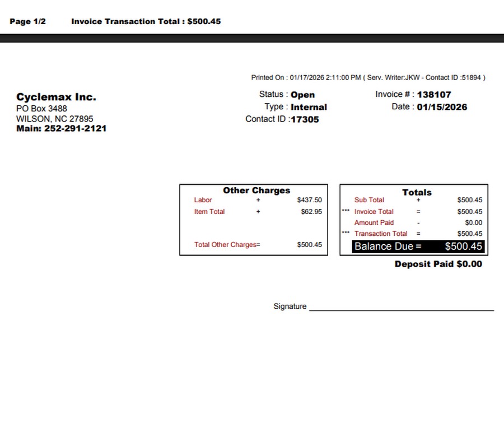Click the Invoice # label
Screen dimensions: 504x437
[395, 94]
